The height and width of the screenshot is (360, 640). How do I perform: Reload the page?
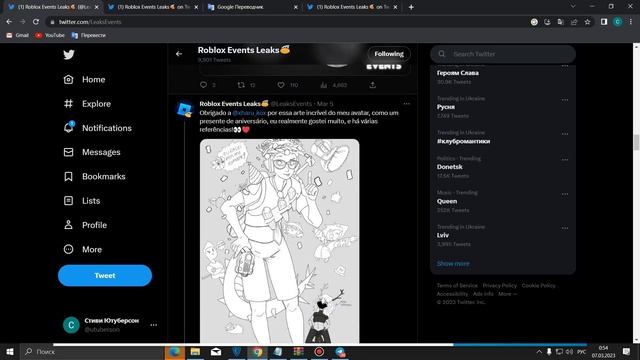click(36, 22)
